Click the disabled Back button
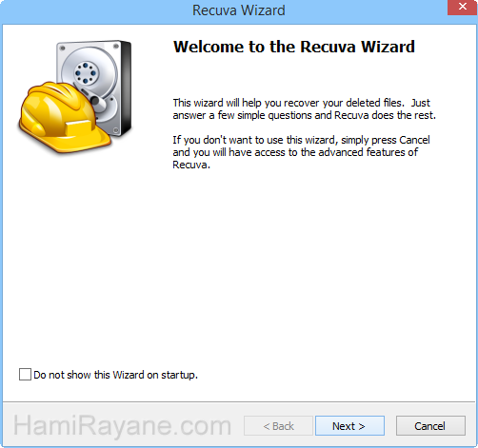Screen dimensions: 478x448 (x=278, y=426)
